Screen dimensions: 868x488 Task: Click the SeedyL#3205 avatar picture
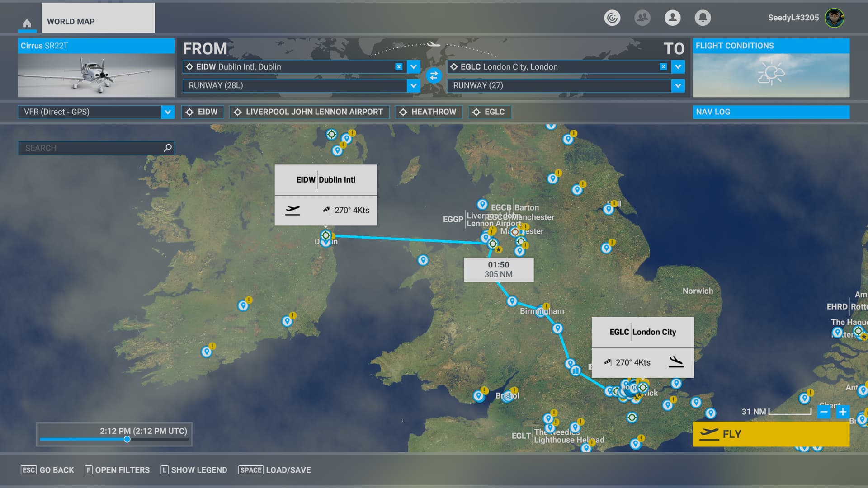834,18
